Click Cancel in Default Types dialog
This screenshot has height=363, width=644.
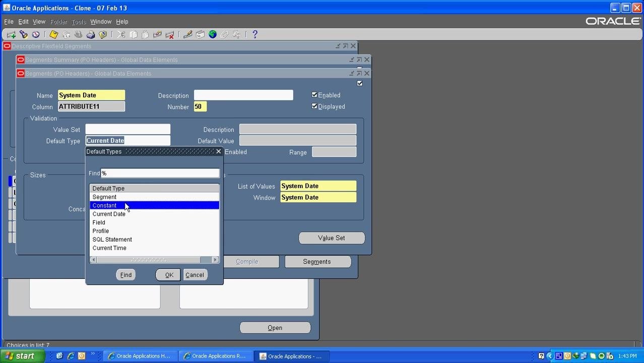tap(195, 275)
